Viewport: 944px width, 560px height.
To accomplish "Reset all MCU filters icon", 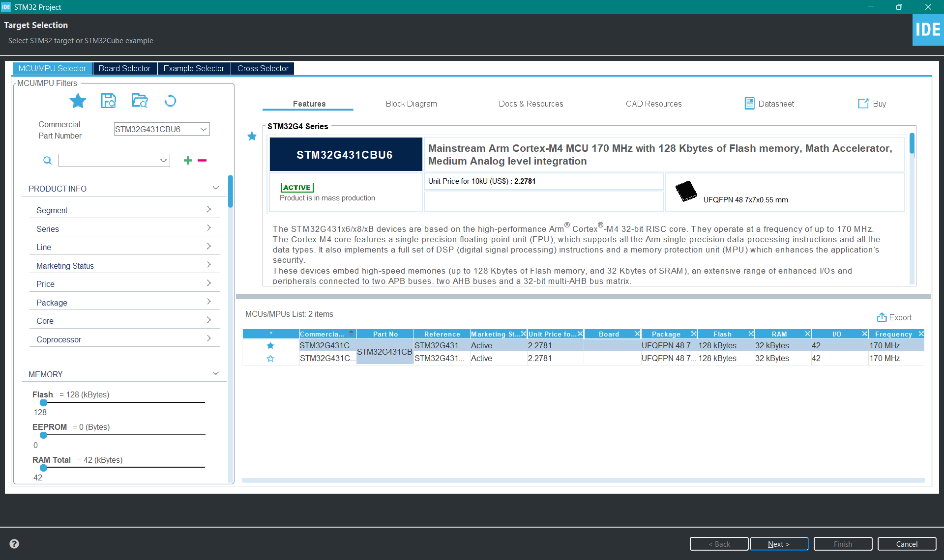I will (170, 101).
